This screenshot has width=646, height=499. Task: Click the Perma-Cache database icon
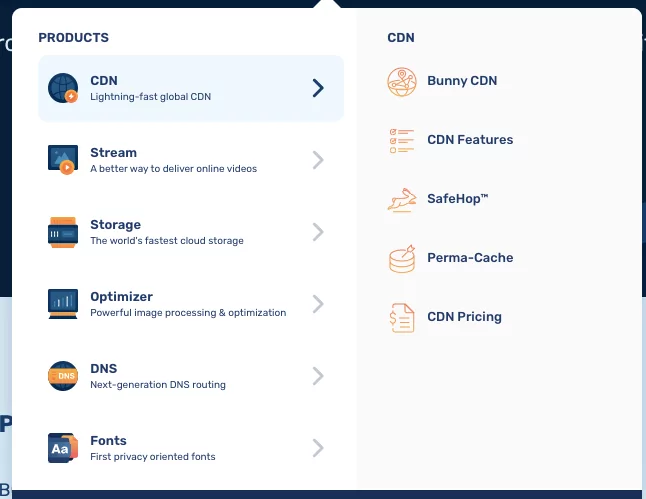point(402,259)
